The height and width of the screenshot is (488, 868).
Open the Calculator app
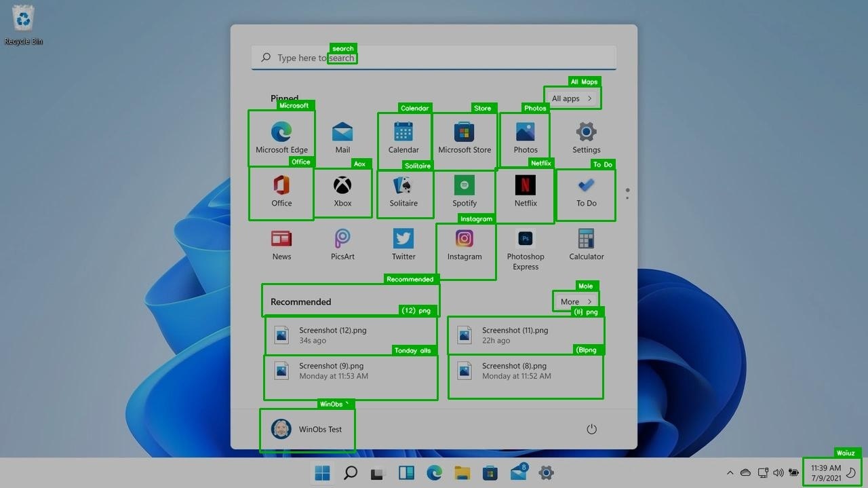pos(586,245)
